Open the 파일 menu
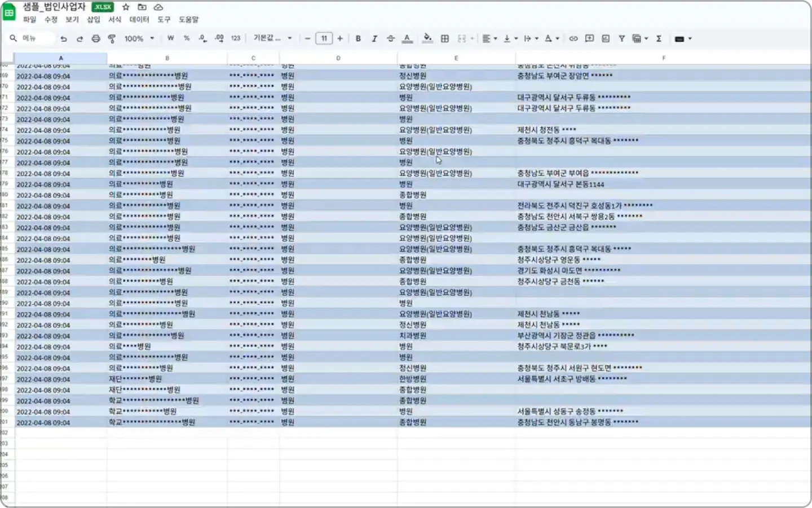This screenshot has height=508, width=812. 29,20
